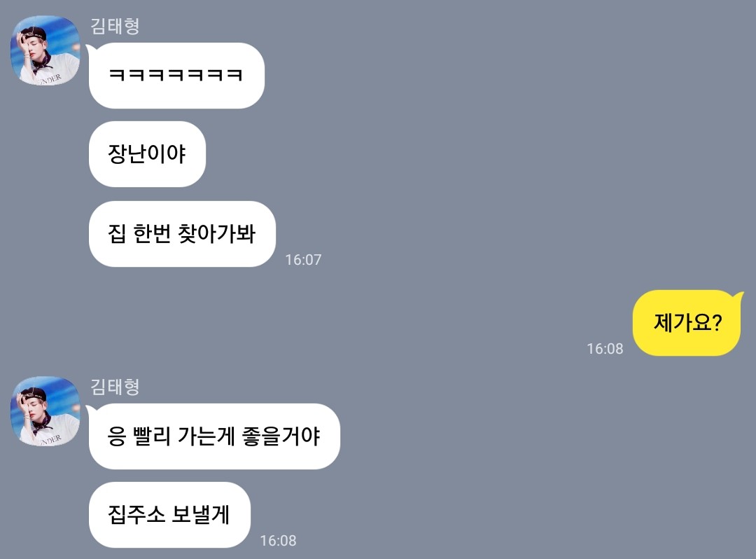Open the top 김태형 profile picture

45,50
